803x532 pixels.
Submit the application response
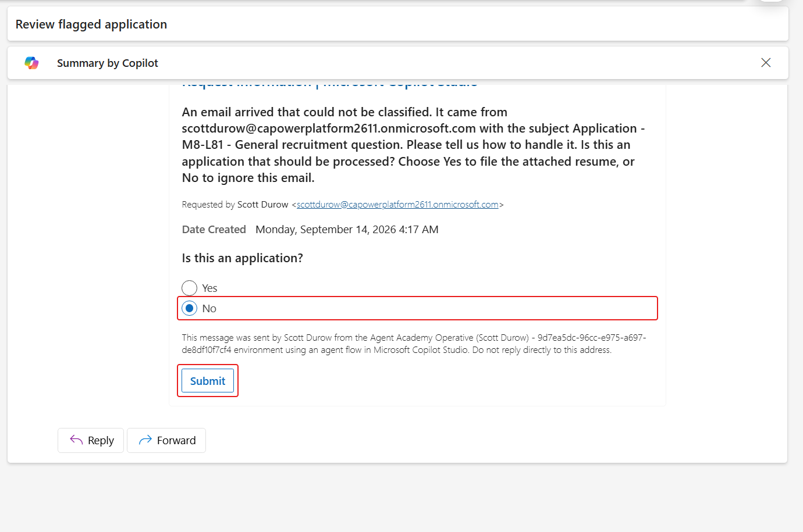[x=208, y=381]
